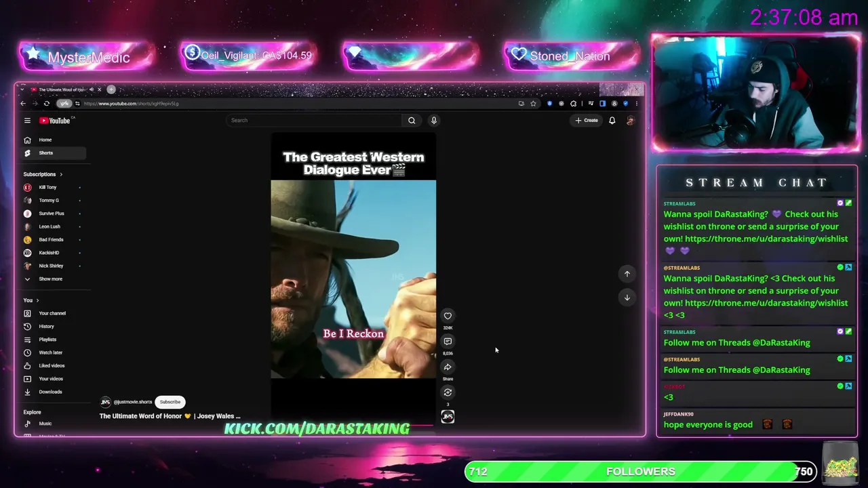Click the followers goal progress bar
This screenshot has height=488, width=868.
pyautogui.click(x=641, y=472)
